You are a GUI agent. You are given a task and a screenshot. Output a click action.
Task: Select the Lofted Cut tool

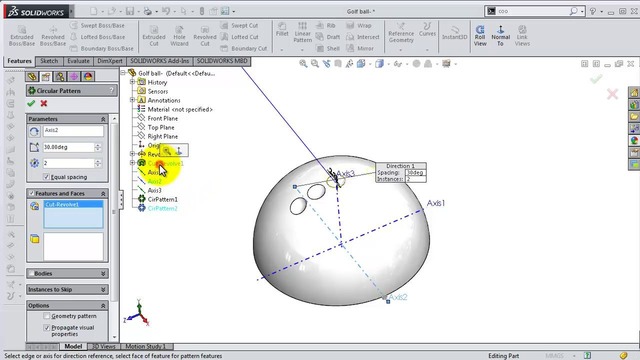240,37
